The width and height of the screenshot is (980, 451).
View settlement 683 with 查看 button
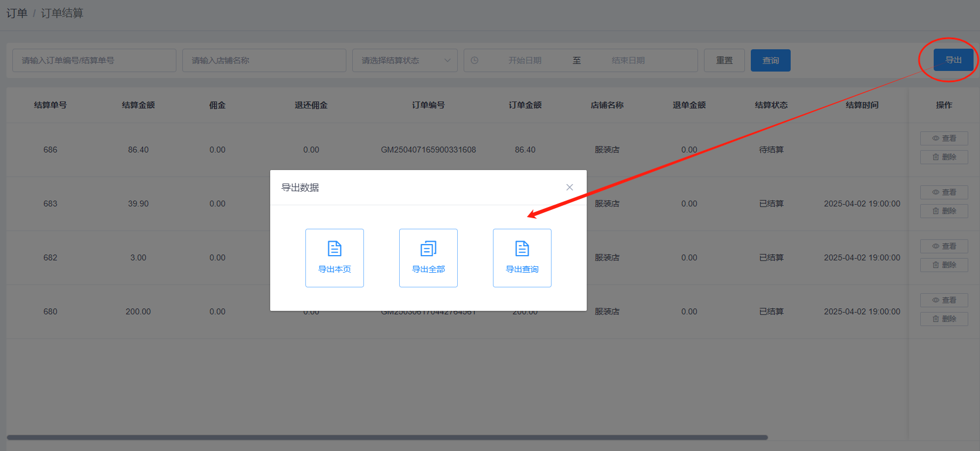944,192
